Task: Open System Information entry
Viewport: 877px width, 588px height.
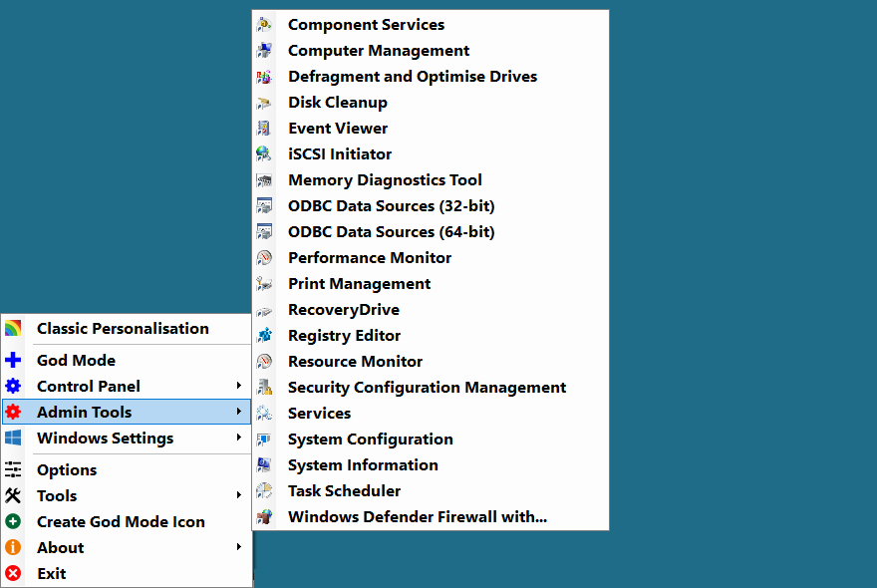Action: pos(431,464)
